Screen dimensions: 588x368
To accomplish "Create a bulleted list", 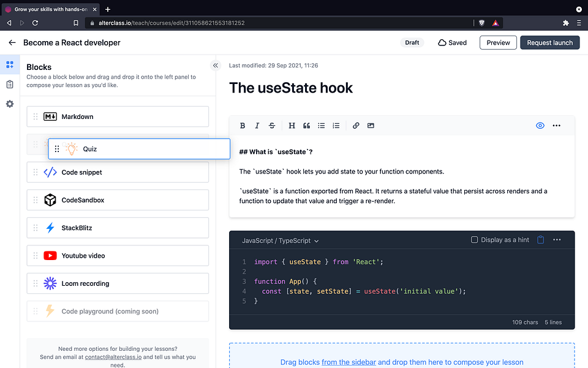I will [322, 125].
